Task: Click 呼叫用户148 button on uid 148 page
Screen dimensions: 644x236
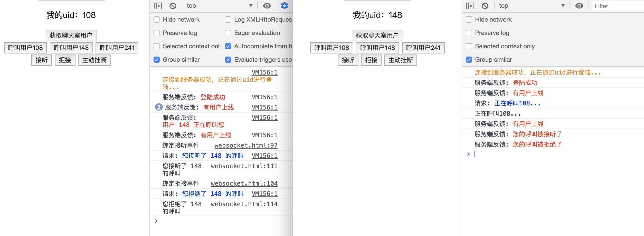Action: [377, 48]
